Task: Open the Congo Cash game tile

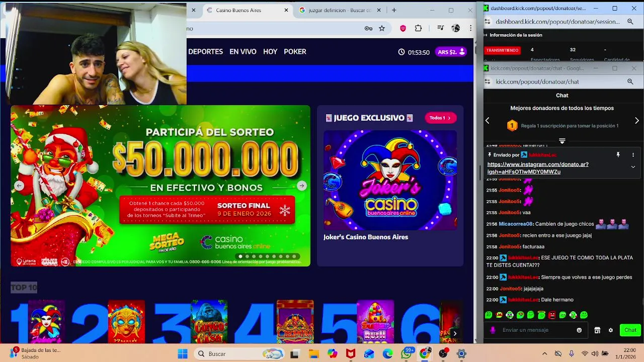Action: (x=209, y=322)
